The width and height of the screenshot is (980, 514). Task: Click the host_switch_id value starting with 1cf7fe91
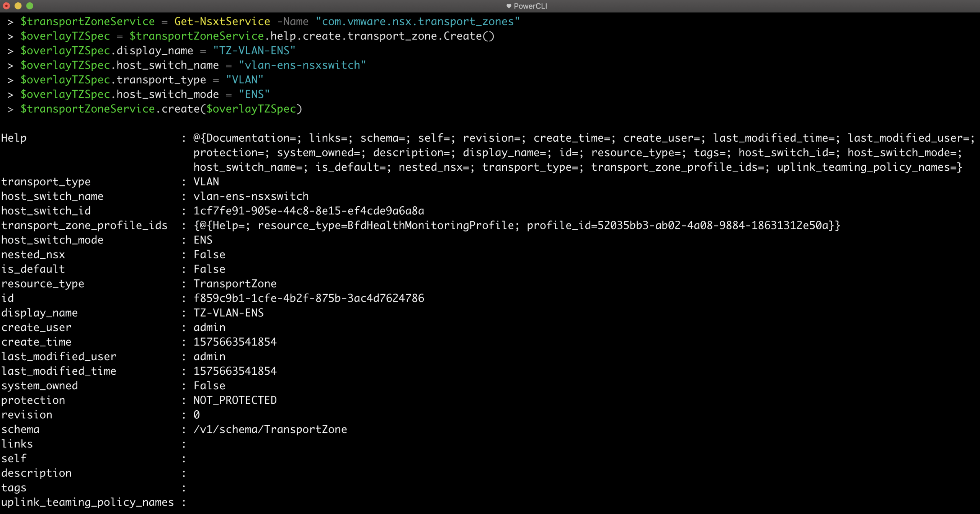pos(309,210)
